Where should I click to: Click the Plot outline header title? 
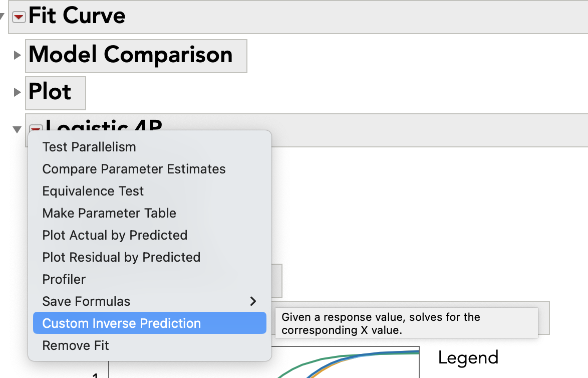coord(50,92)
